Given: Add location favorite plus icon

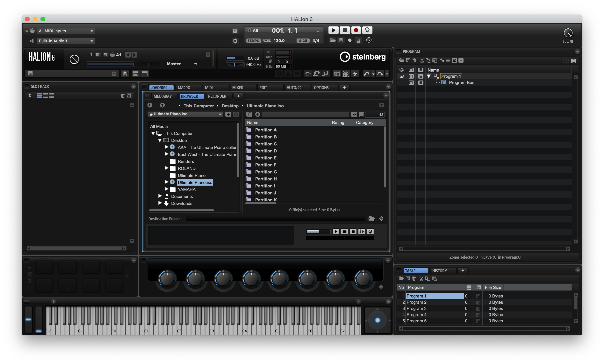Looking at the screenshot, I should coord(228,114).
